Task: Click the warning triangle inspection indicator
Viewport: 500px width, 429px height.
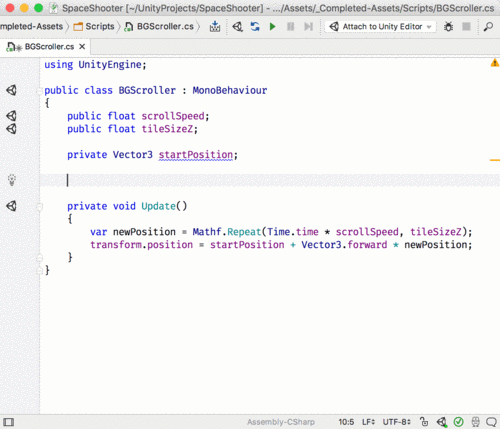Action: 494,63
